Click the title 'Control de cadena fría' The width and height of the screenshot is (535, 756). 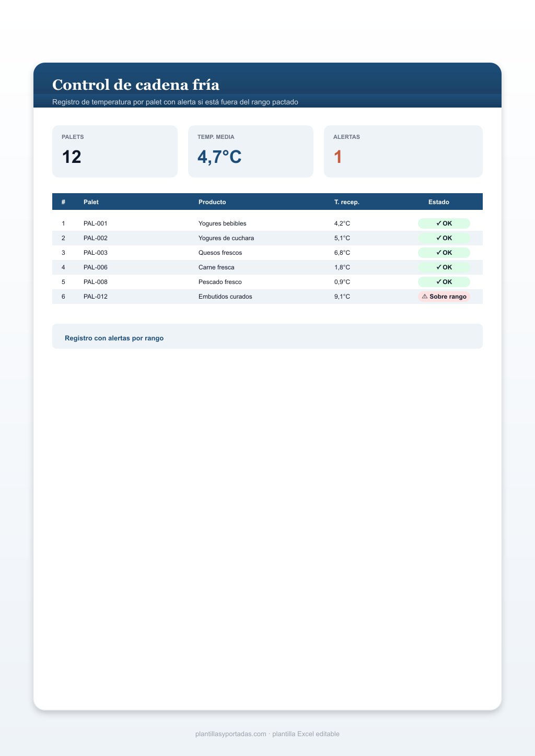[136, 85]
